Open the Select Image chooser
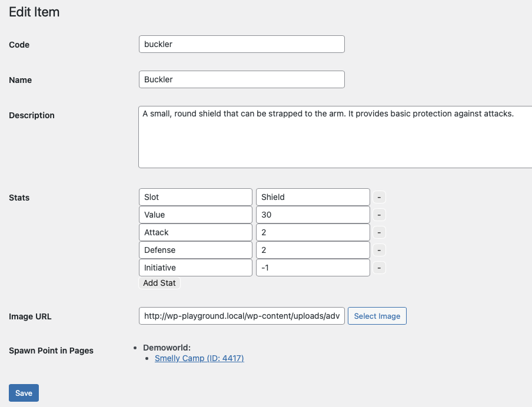The image size is (532, 407). tap(377, 316)
